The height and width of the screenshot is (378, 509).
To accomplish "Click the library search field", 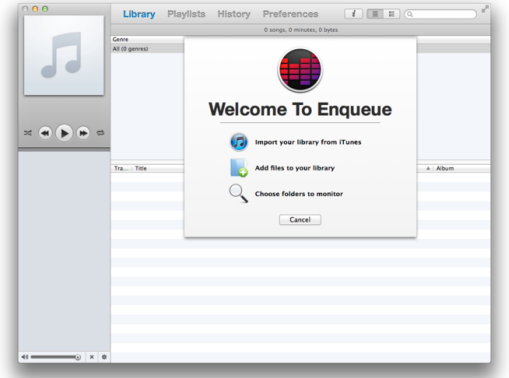I will click(x=440, y=14).
